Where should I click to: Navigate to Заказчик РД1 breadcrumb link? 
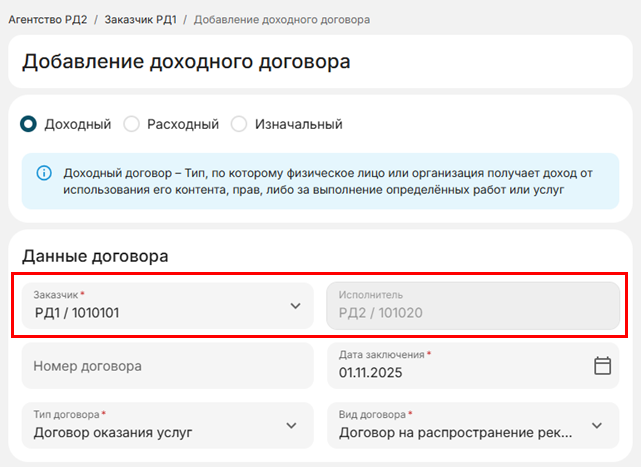[x=139, y=20]
